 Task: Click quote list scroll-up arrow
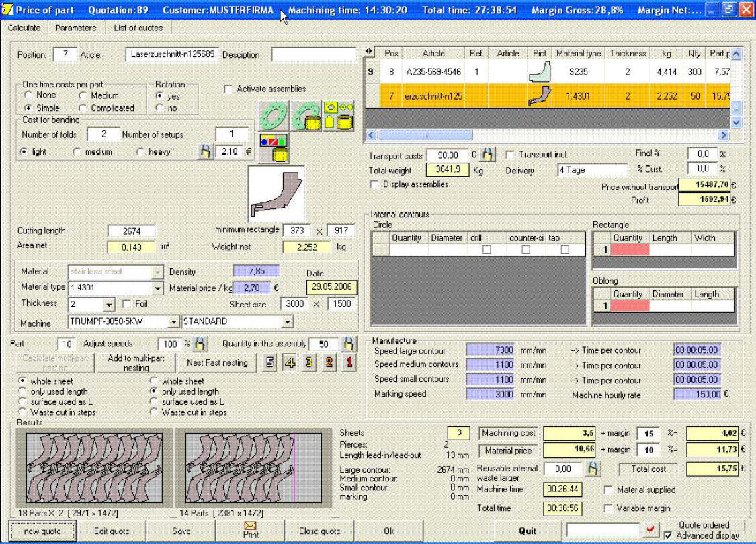click(736, 54)
